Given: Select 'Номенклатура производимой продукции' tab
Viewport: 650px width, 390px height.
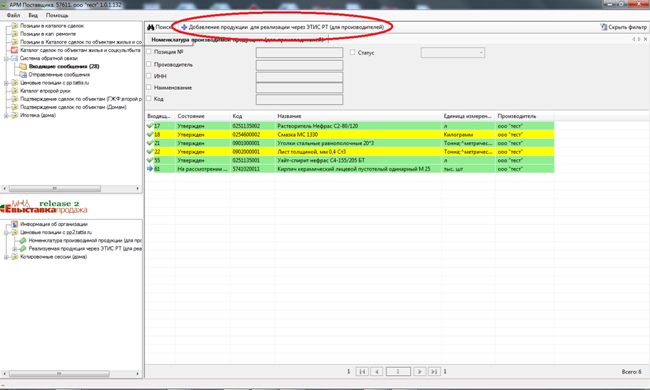Looking at the screenshot, I should [x=238, y=40].
